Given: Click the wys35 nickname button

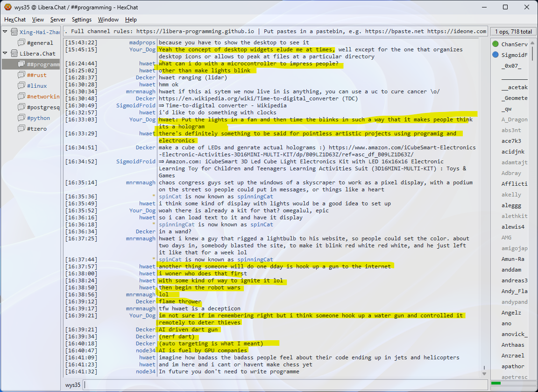Looking at the screenshot, I should (72, 385).
